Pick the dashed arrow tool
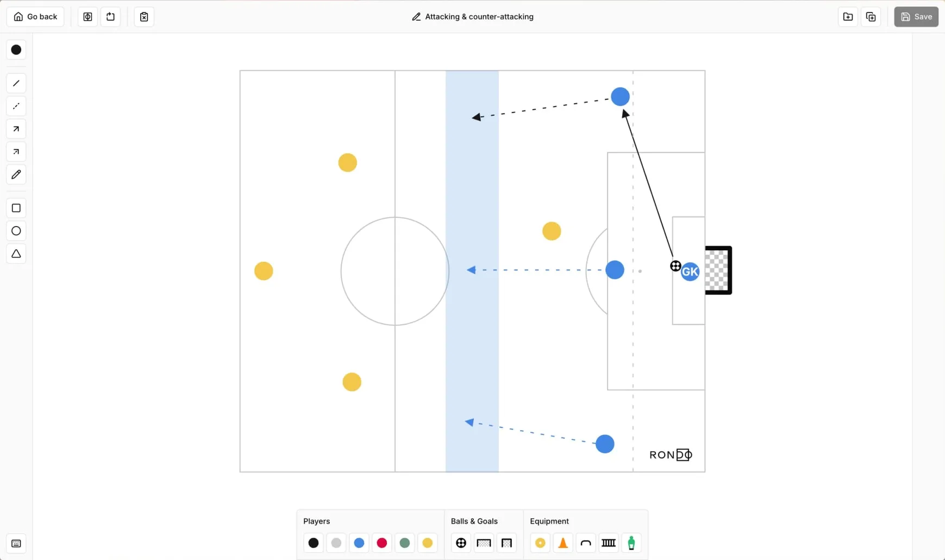Image resolution: width=945 pixels, height=560 pixels. click(x=16, y=152)
